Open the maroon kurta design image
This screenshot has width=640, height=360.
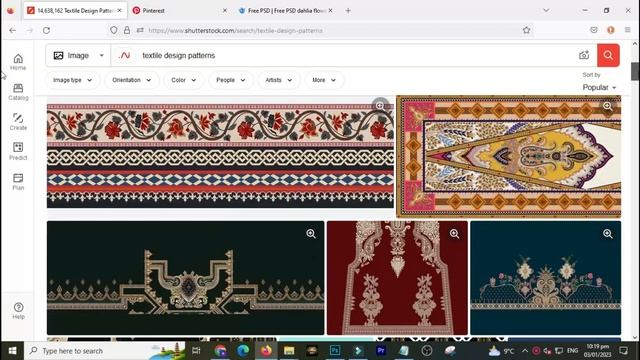pyautogui.click(x=397, y=278)
